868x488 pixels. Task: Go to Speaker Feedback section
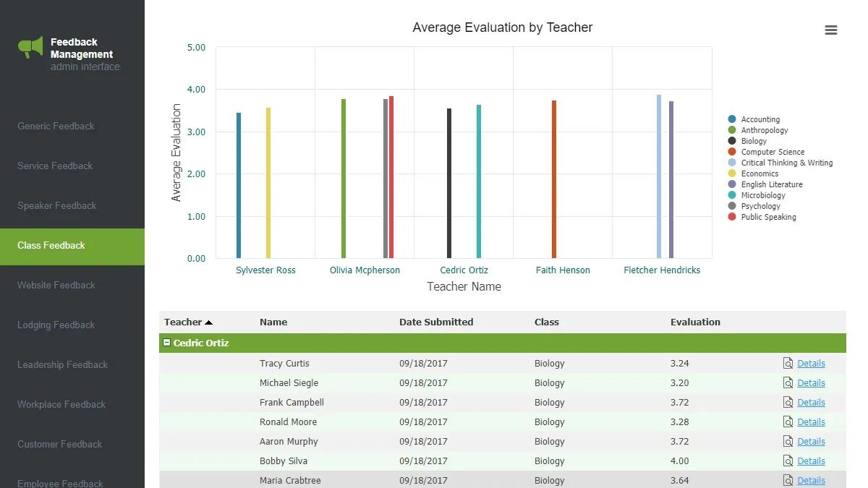[56, 205]
